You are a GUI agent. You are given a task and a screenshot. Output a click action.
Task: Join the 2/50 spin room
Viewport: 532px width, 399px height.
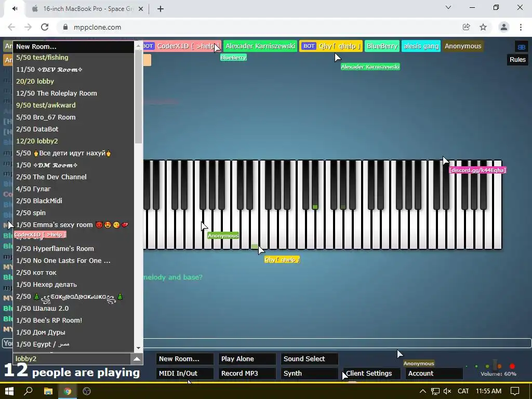tap(73, 212)
